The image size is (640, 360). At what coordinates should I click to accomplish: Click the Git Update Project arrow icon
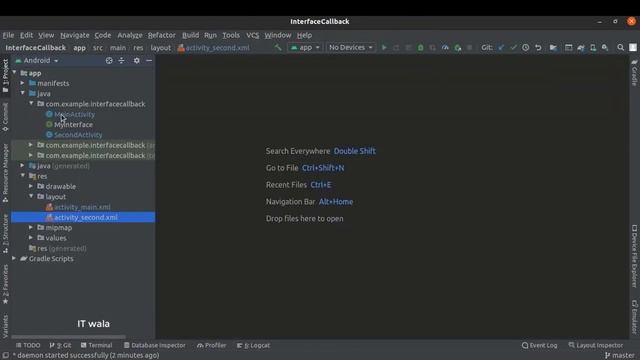click(501, 48)
